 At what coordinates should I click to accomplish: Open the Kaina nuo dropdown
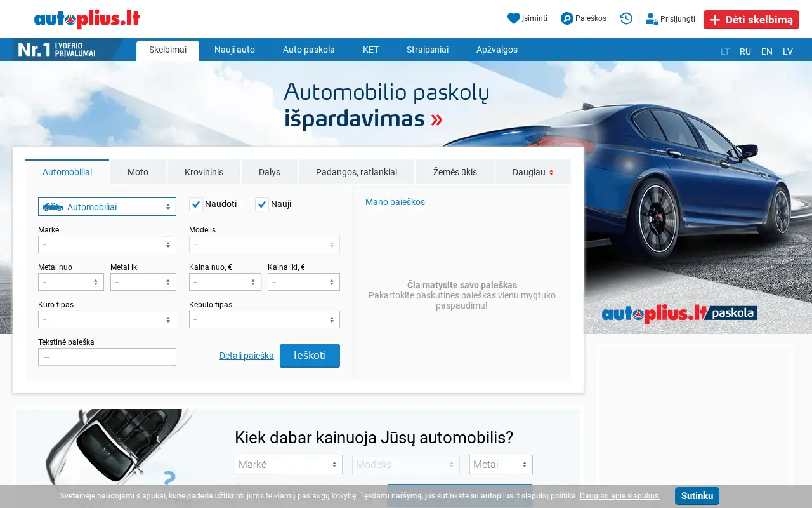(225, 282)
